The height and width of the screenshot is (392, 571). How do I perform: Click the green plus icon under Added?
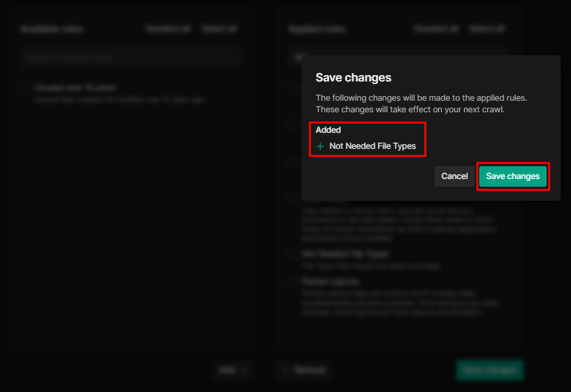click(320, 146)
